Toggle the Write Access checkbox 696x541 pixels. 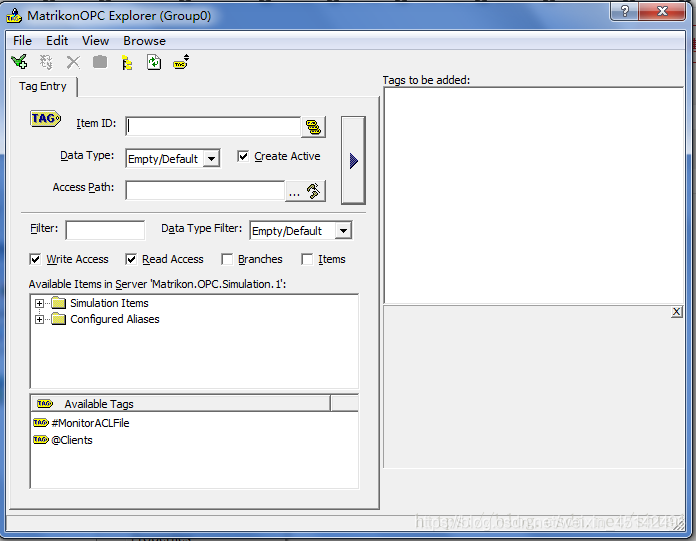coord(35,259)
